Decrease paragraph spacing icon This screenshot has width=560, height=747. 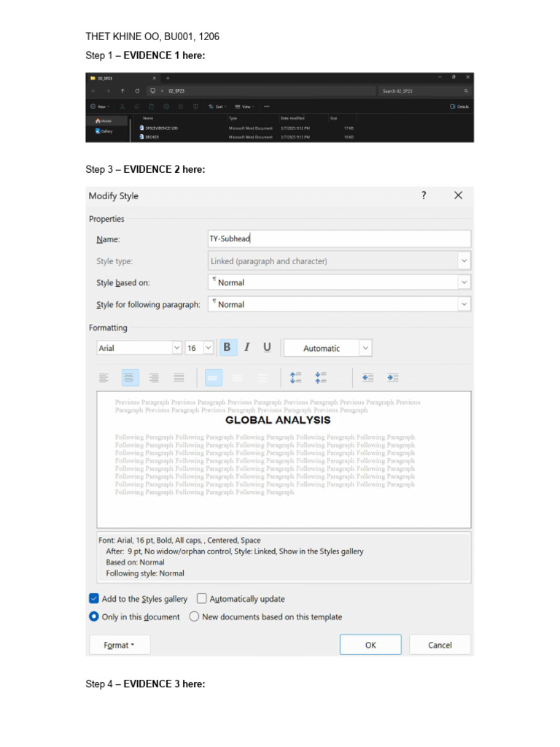point(321,378)
